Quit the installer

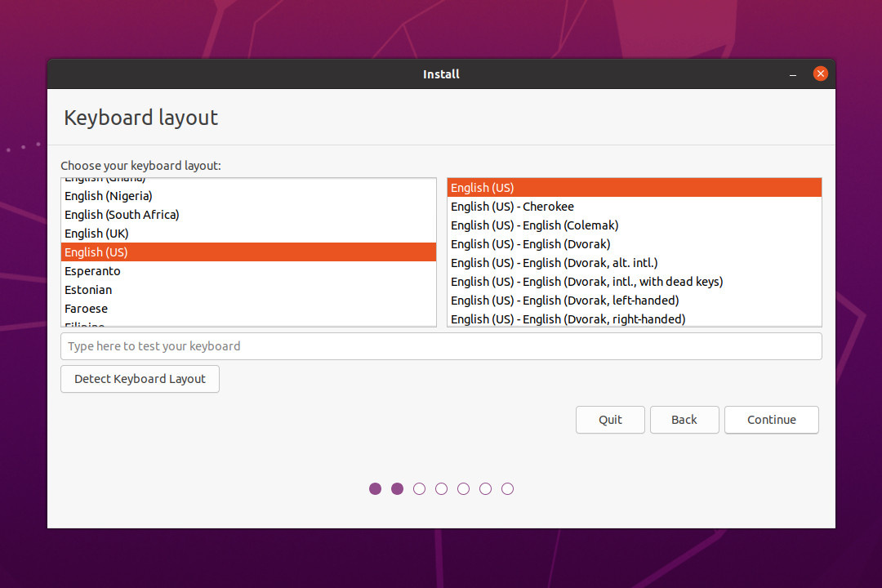pyautogui.click(x=610, y=420)
